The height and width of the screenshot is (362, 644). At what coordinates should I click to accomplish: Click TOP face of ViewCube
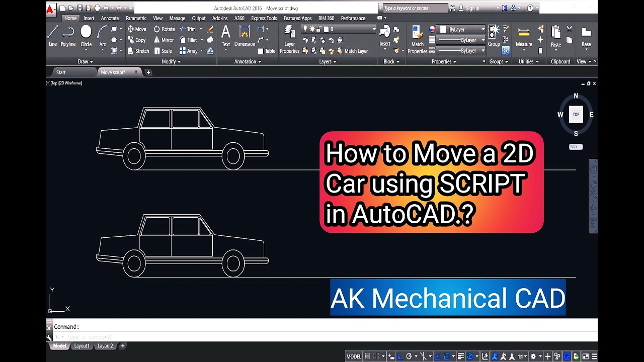point(576,114)
